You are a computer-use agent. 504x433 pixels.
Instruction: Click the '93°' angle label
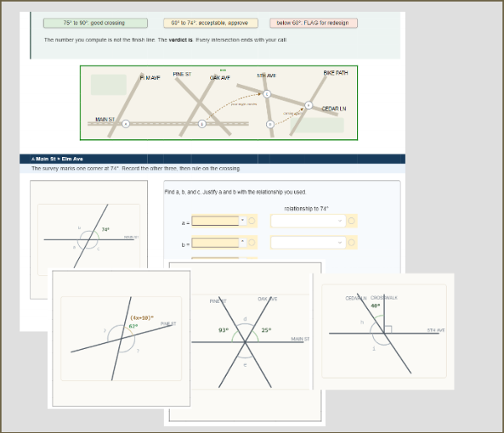coord(223,331)
